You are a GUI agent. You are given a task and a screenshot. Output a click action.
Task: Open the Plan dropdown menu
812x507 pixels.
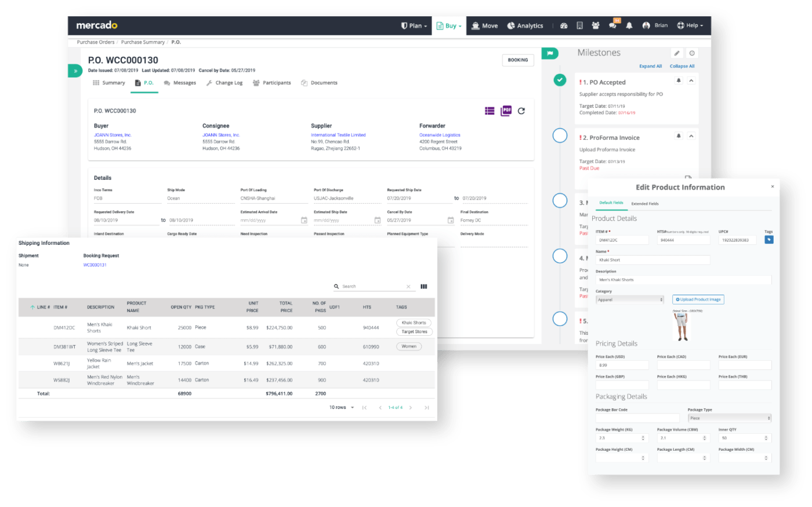pyautogui.click(x=414, y=26)
